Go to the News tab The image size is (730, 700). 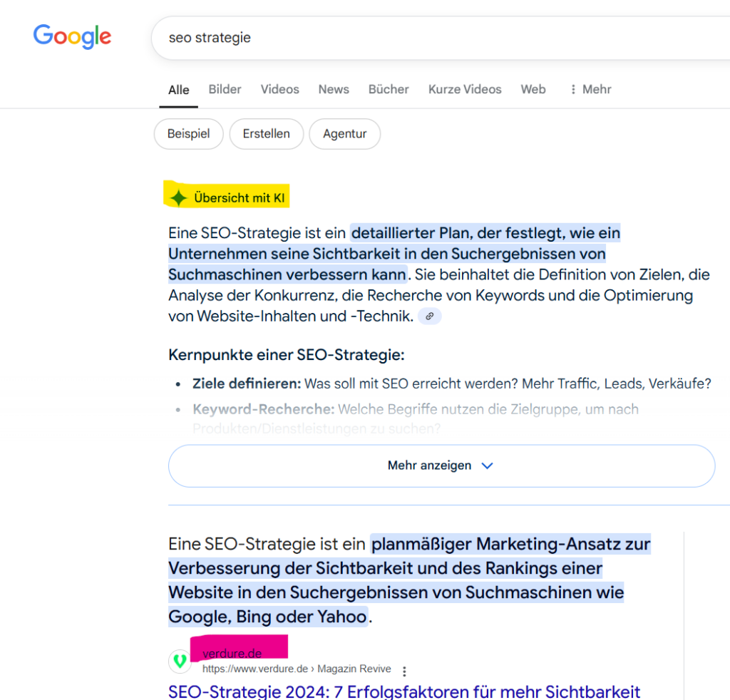334,90
